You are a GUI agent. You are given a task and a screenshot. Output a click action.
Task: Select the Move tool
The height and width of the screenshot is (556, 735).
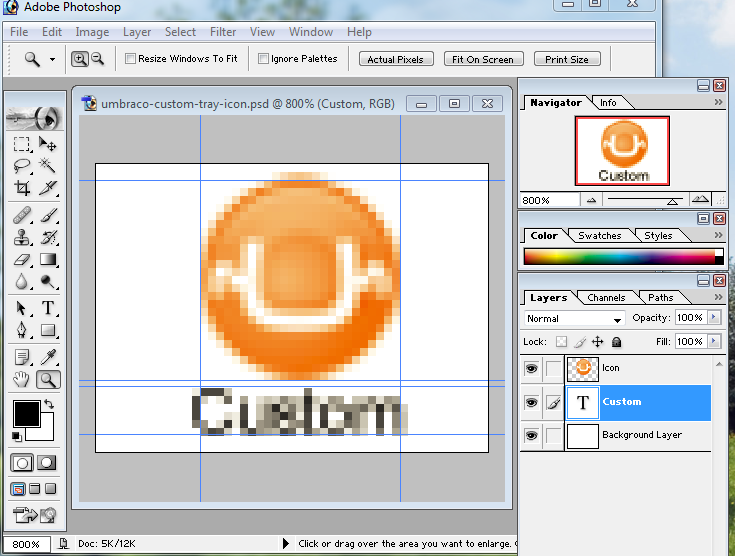[x=47, y=144]
